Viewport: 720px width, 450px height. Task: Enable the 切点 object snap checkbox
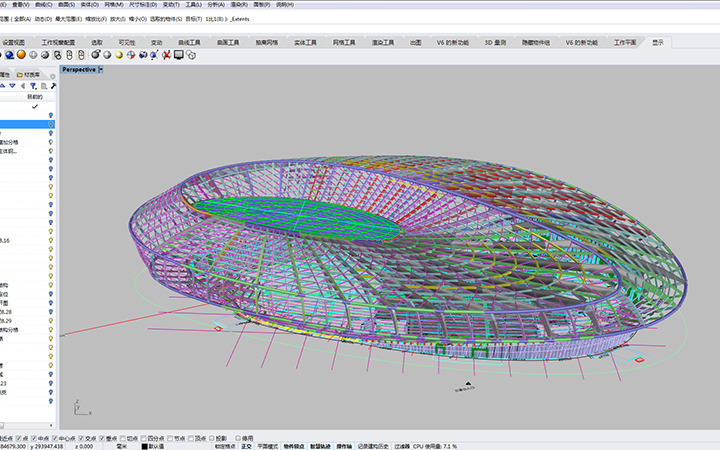[x=122, y=438]
